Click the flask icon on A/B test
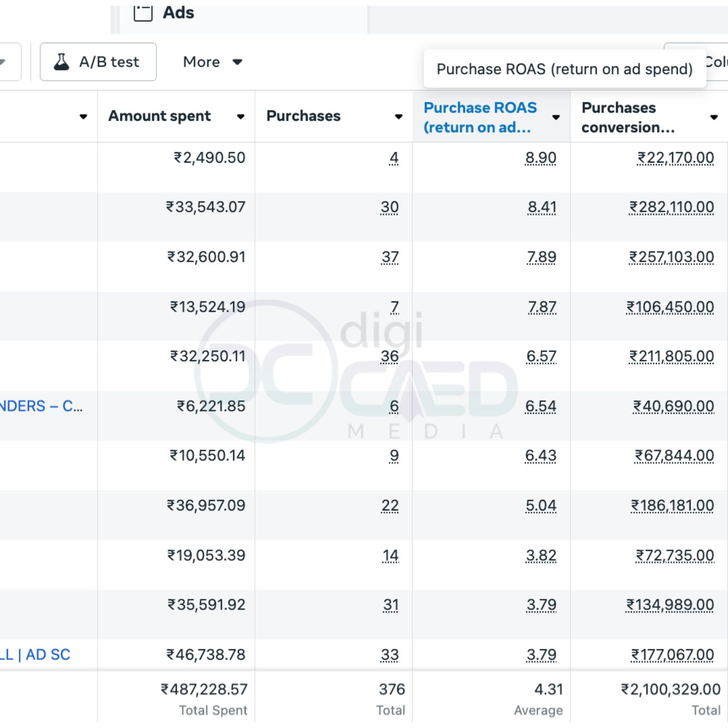728x728 pixels. coord(62,62)
